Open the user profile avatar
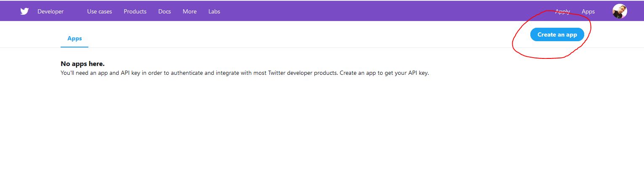The width and height of the screenshot is (644, 182). (x=620, y=11)
